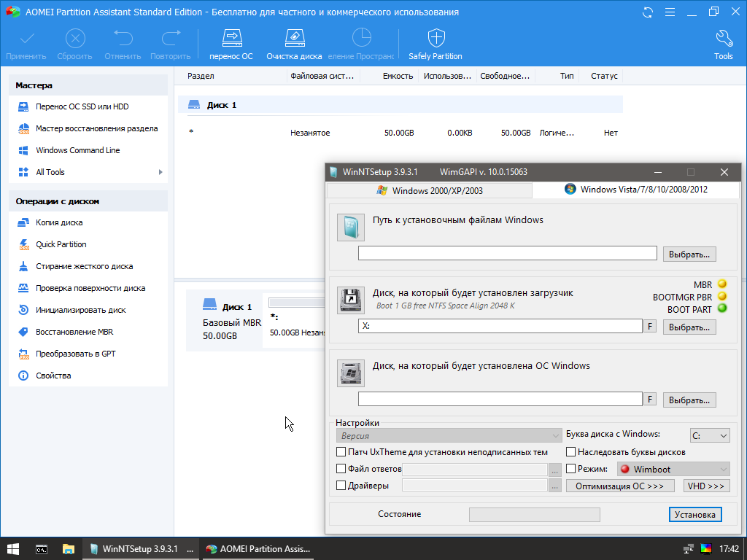Click the boot drive floppy icon in WinNTSetup

(x=351, y=300)
